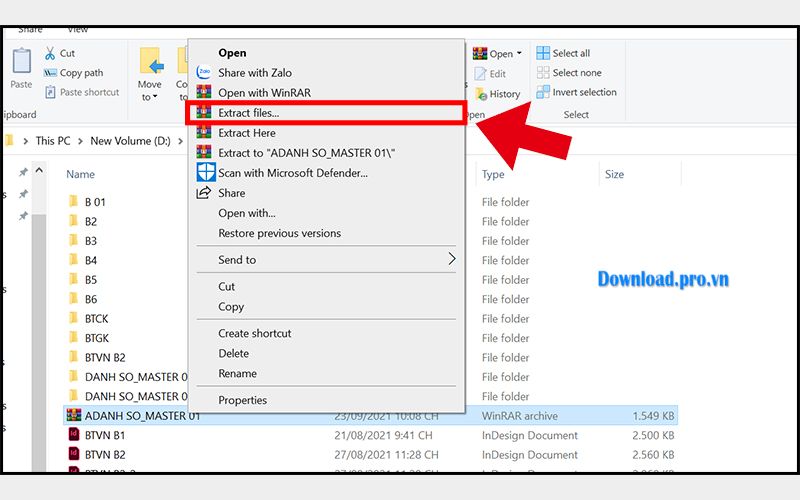Open the ribbon Open button dropdown arrow
The height and width of the screenshot is (500, 800).
click(x=519, y=53)
